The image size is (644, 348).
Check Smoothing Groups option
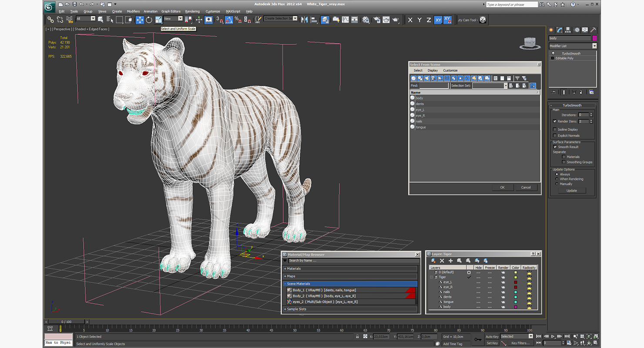[563, 162]
